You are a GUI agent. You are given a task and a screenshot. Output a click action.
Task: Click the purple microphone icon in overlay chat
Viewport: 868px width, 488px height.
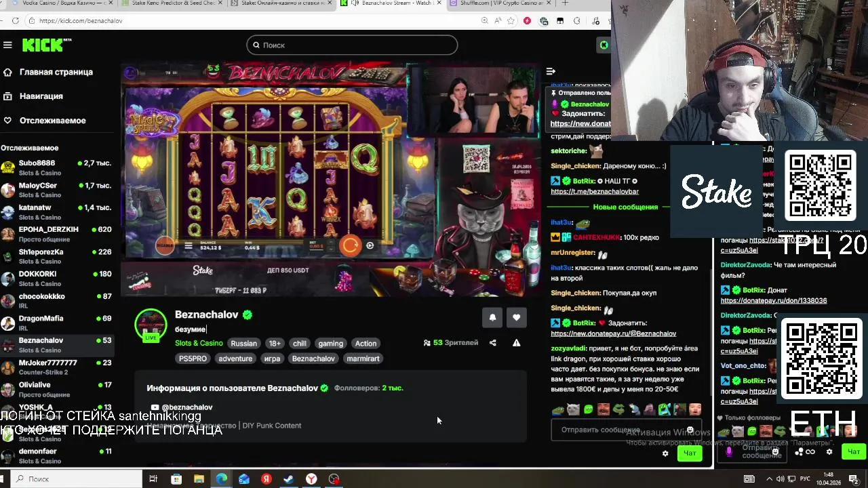pyautogui.click(x=729, y=451)
